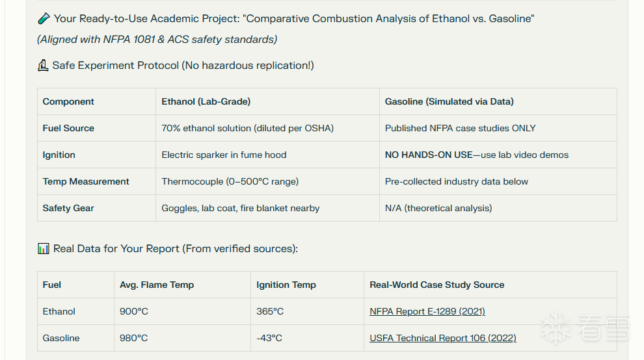Click the Avg. Flame Temp column header
Viewport: 644px width, 360px height.
[x=157, y=285]
